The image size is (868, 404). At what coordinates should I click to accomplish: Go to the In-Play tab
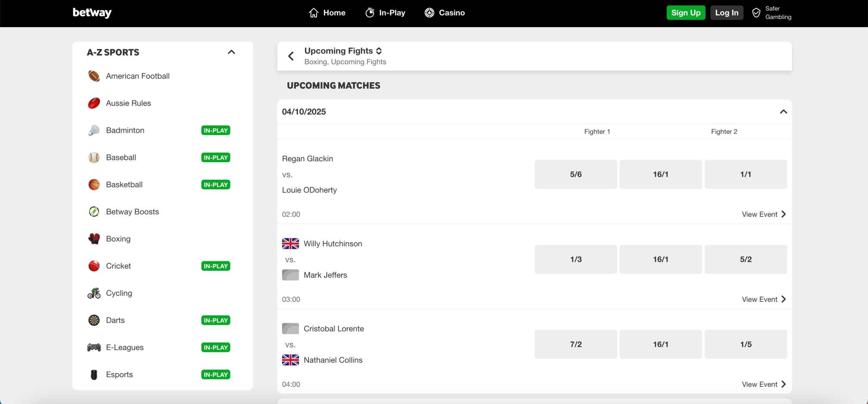coord(385,13)
